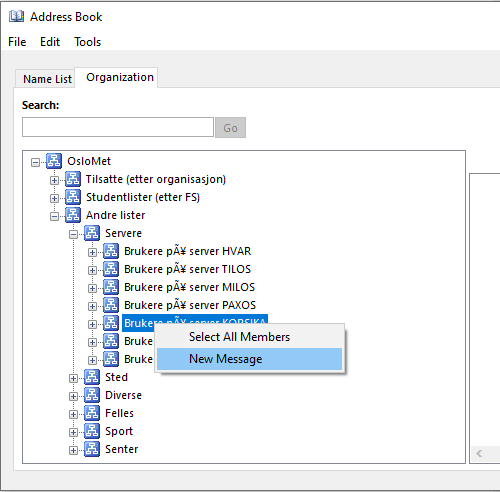Choose New Message from context menu
Viewport: 500px width, 492px height.
click(x=249, y=359)
